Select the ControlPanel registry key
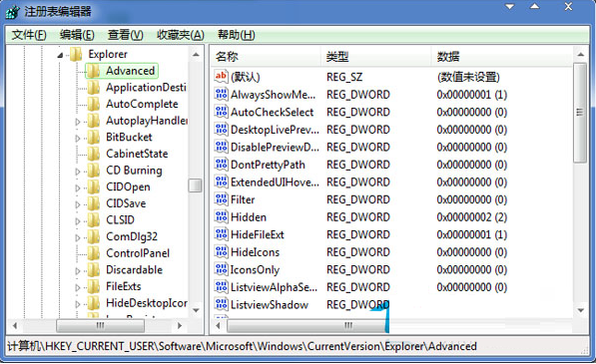The width and height of the screenshot is (596, 364). pos(138,253)
